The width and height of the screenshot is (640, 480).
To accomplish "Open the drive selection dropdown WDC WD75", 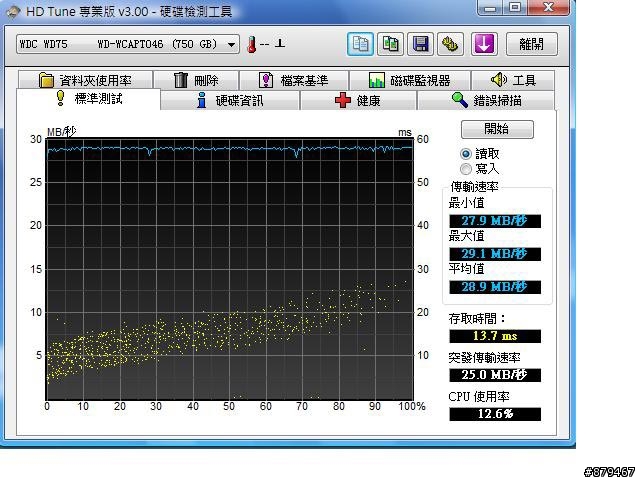I will coord(127,44).
